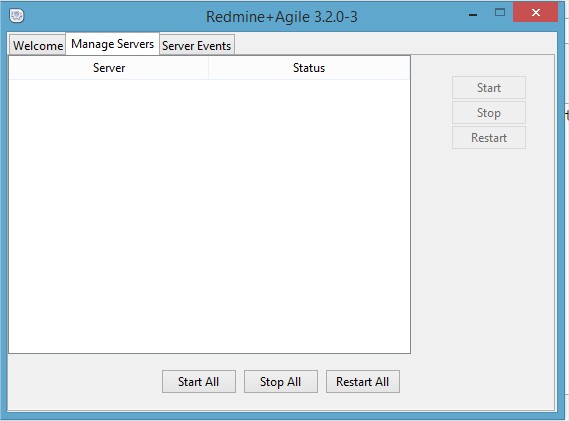Image resolution: width=569 pixels, height=421 pixels.
Task: Open the Manage Servers tab
Action: 112,44
